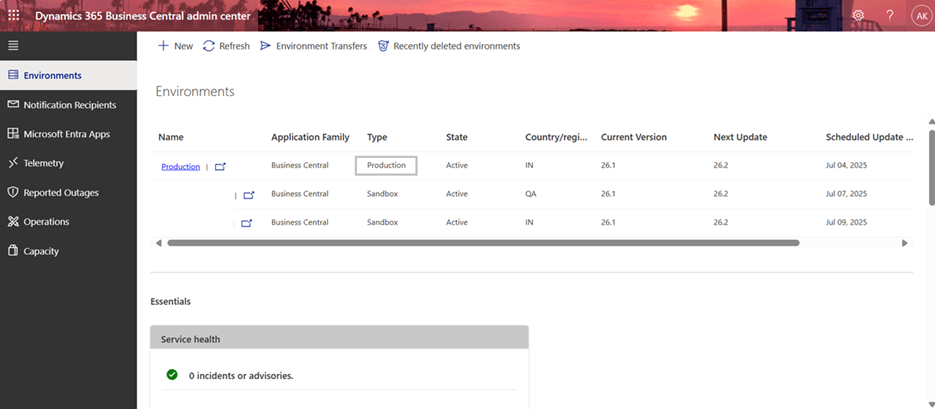Viewport: 935px width, 409px height.
Task: Collapse the navigation hamburger menu
Action: 13,45
